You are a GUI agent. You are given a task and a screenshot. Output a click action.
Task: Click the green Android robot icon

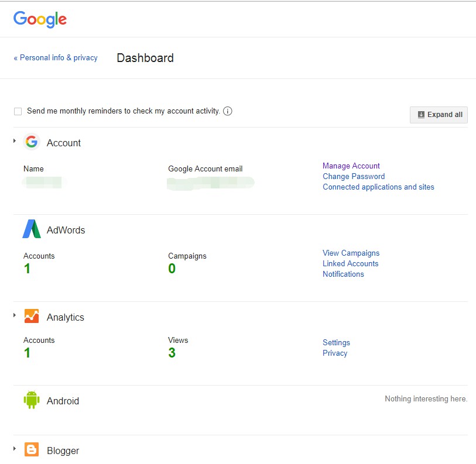click(32, 400)
